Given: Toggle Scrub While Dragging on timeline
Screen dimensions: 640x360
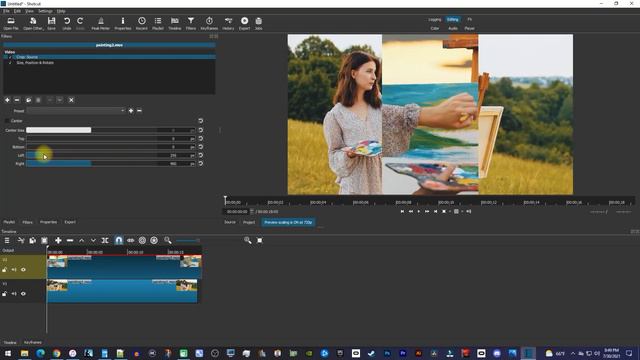Looking at the screenshot, I should point(131,240).
